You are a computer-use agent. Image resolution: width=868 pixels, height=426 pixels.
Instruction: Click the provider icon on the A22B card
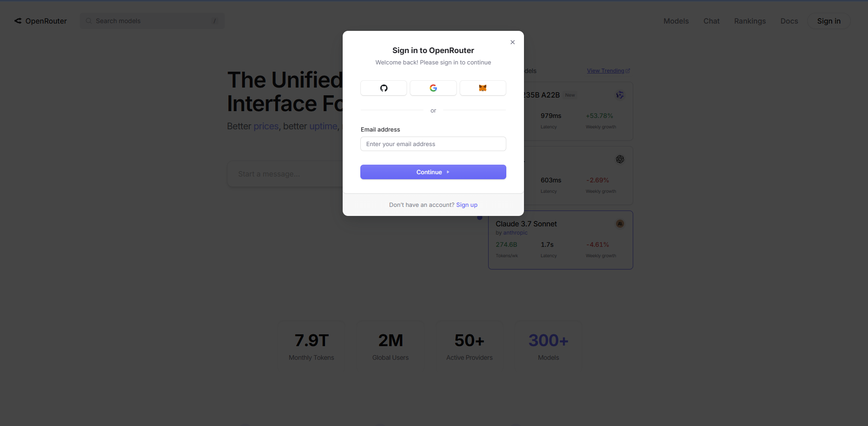point(620,95)
